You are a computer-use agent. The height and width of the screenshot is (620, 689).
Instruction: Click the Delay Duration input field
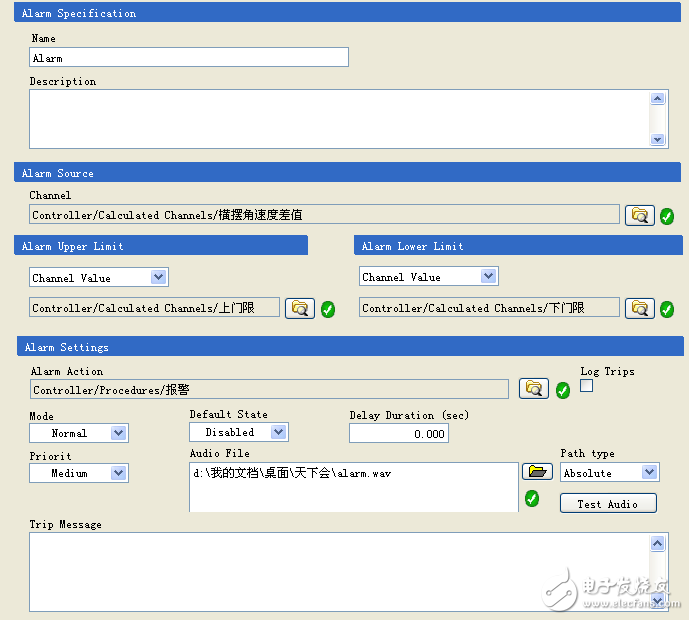[398, 433]
